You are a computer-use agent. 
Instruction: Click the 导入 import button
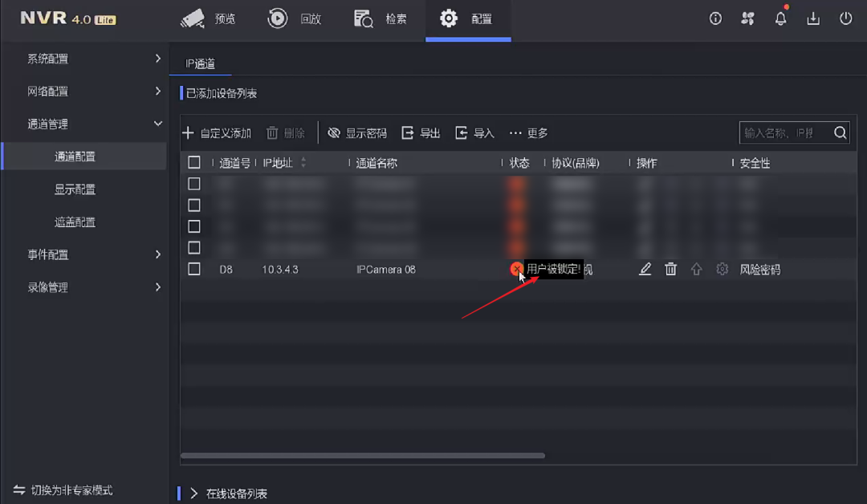[474, 133]
